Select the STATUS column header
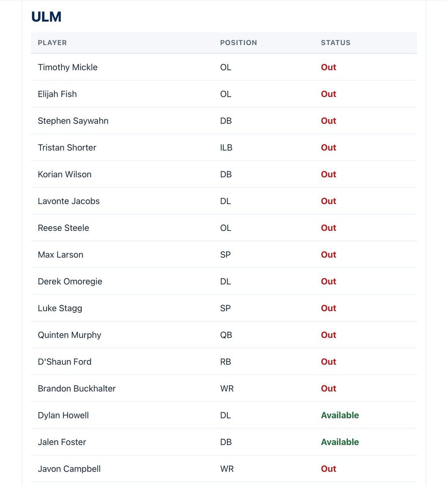The width and height of the screenshot is (448, 486). click(336, 43)
